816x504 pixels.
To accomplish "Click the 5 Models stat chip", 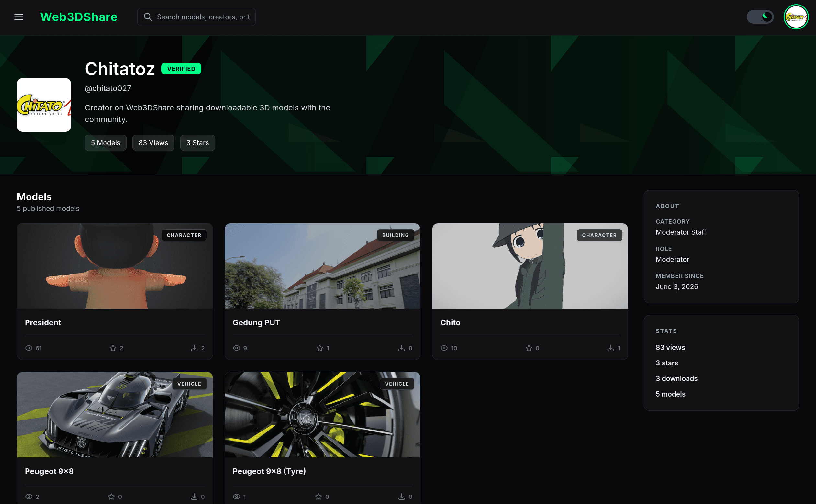I will point(106,143).
